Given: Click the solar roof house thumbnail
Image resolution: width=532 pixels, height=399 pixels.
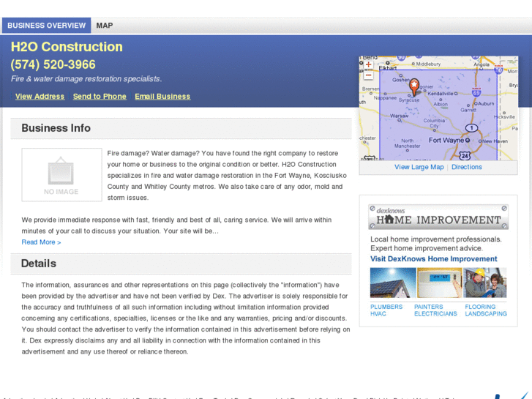Looking at the screenshot, I should pyautogui.click(x=393, y=283).
